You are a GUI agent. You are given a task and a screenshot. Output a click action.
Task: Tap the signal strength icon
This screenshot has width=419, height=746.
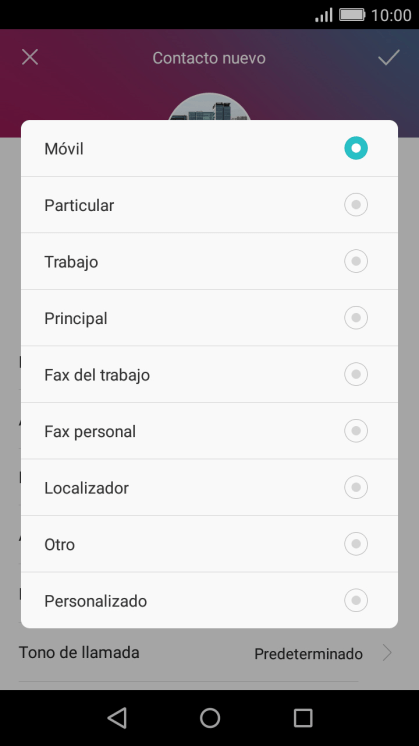324,15
